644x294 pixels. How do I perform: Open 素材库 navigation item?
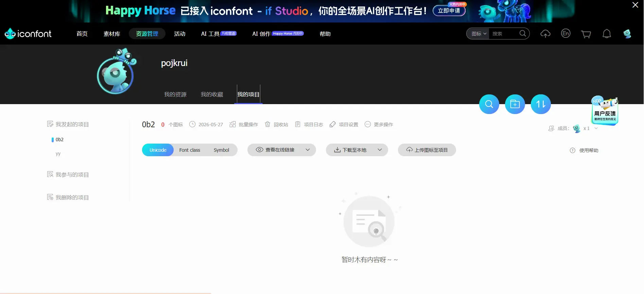(112, 34)
